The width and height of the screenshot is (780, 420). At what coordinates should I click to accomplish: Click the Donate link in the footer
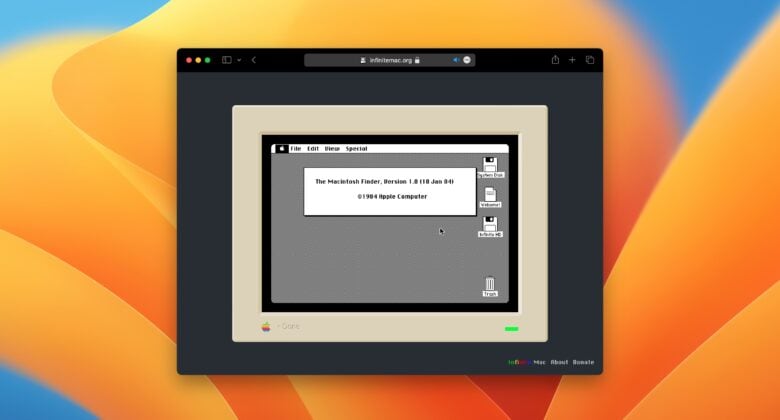(583, 362)
